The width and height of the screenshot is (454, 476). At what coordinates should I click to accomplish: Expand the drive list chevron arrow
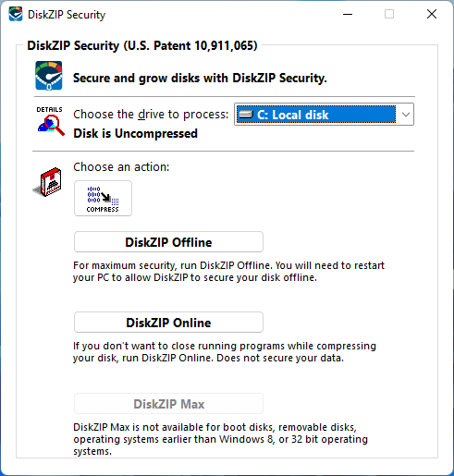point(406,115)
